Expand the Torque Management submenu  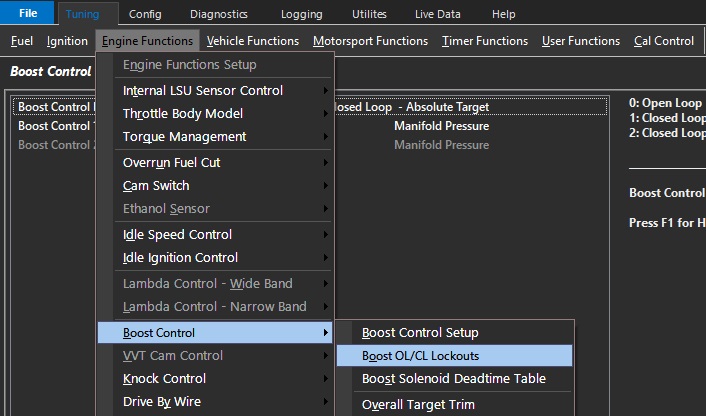184,136
